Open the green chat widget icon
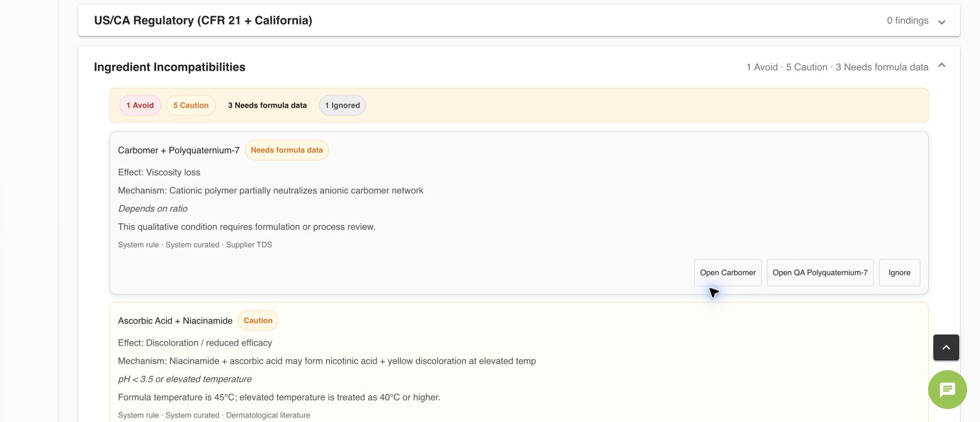980x422 pixels. pyautogui.click(x=947, y=390)
